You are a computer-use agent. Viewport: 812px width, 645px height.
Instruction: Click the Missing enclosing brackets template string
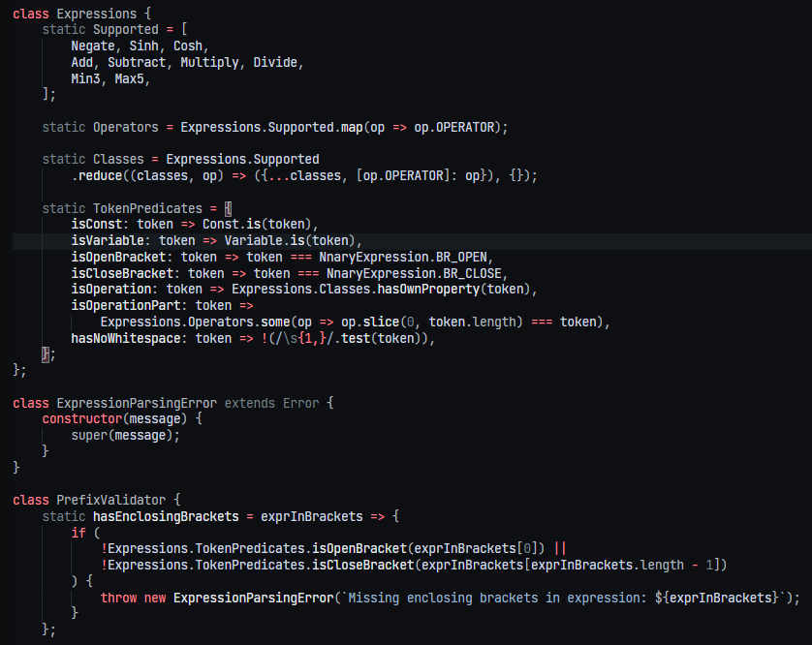(x=563, y=599)
